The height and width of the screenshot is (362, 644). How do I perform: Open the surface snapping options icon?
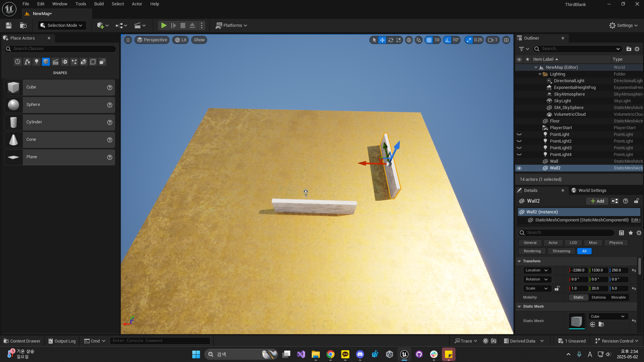[418, 40]
